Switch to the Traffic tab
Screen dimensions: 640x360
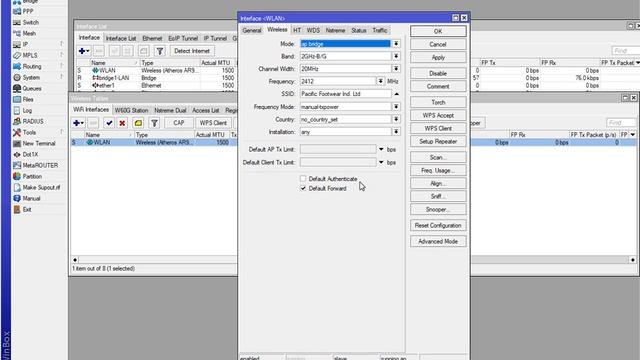(380, 31)
